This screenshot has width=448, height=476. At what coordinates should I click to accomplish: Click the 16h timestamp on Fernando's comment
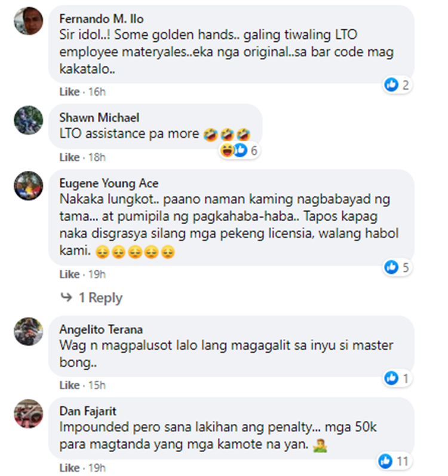click(97, 91)
